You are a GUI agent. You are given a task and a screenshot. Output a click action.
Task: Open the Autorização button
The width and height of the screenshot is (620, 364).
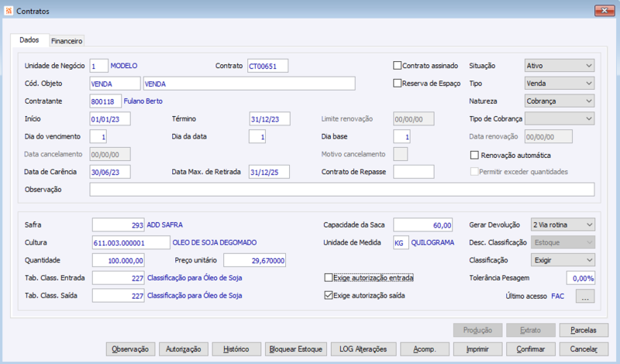tap(184, 349)
